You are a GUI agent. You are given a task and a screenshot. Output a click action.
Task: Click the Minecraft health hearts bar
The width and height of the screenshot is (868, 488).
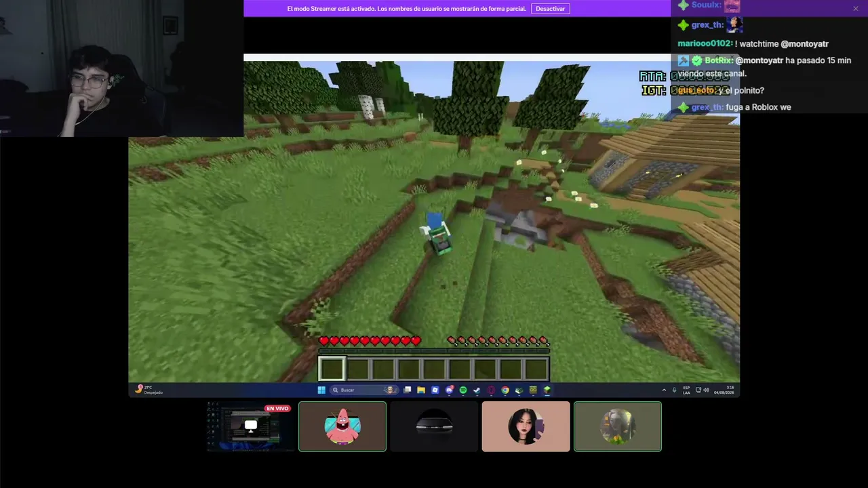370,341
